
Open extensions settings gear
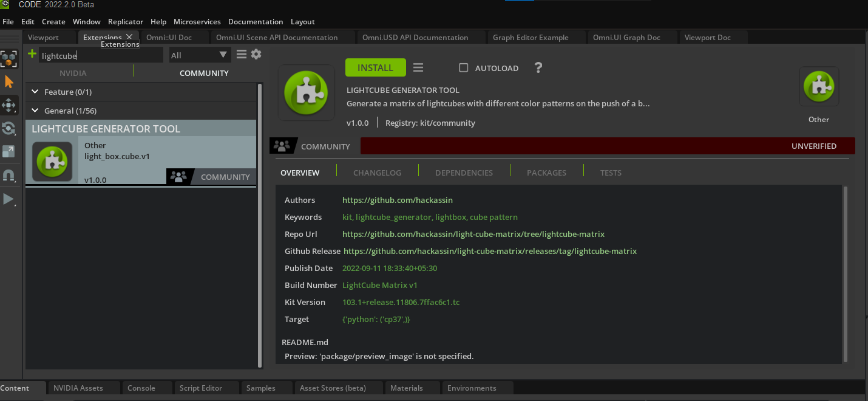click(256, 55)
